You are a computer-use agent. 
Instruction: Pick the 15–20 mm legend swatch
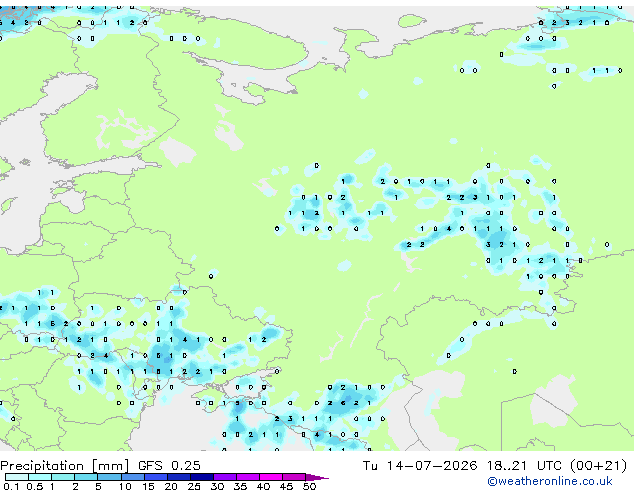(x=155, y=477)
